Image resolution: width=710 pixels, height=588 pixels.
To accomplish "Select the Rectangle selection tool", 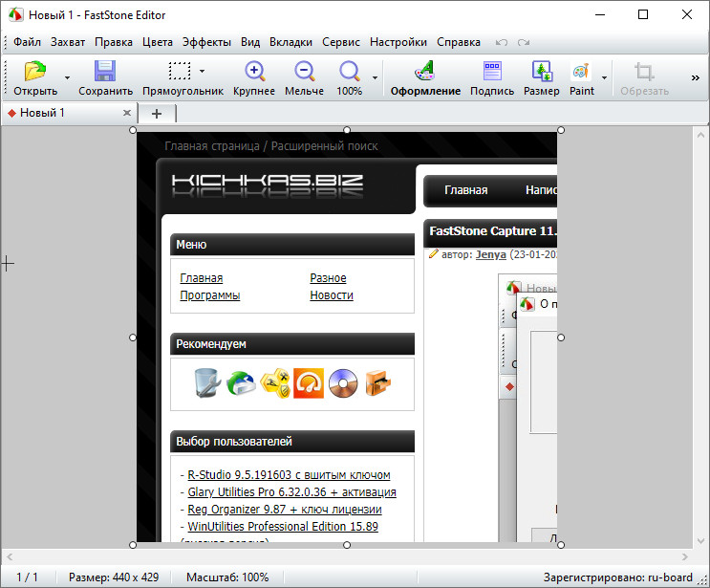I will coord(179,72).
